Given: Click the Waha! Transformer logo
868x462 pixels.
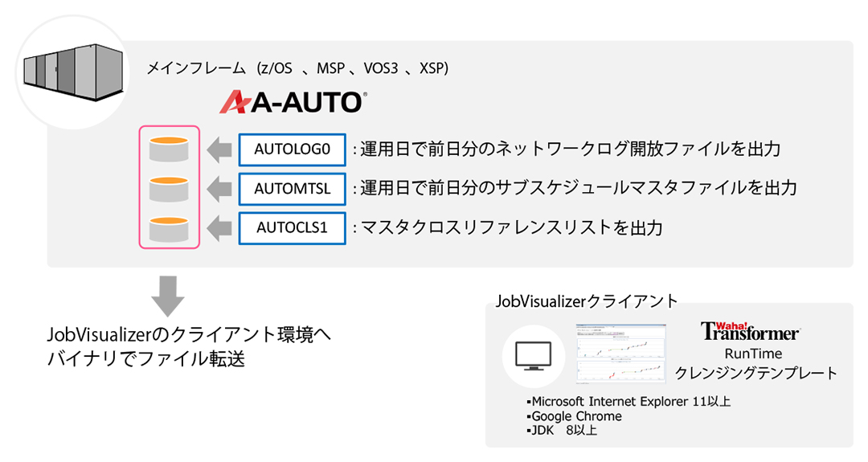Looking at the screenshot, I should [750, 331].
